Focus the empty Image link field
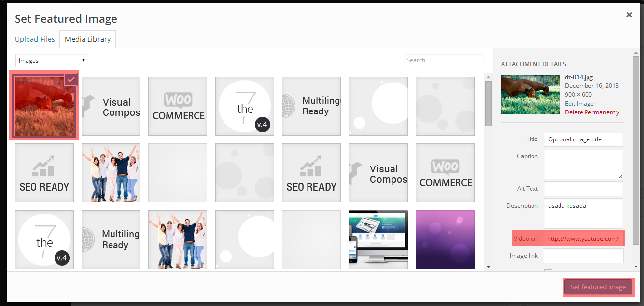 pos(583,256)
